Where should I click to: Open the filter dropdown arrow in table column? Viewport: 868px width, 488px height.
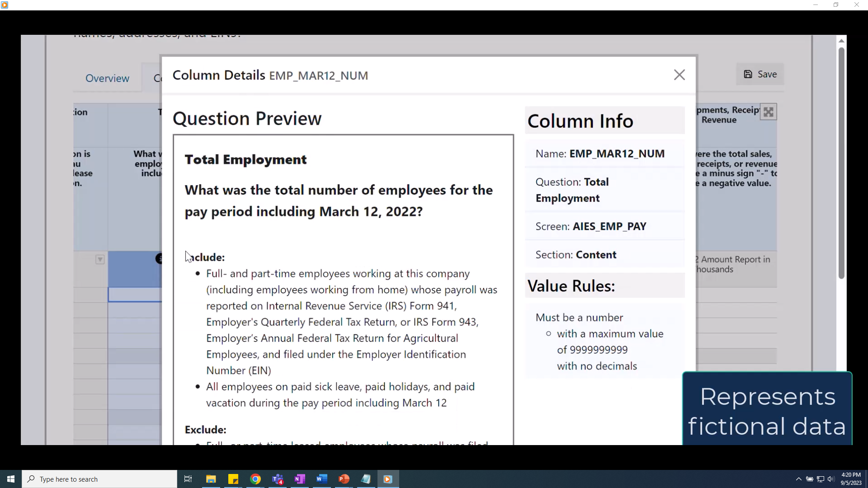pyautogui.click(x=100, y=259)
